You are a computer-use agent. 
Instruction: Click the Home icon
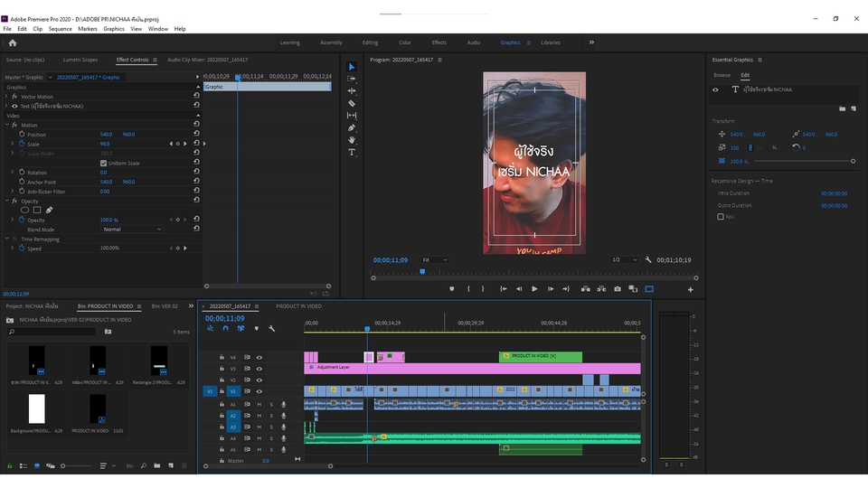point(13,42)
